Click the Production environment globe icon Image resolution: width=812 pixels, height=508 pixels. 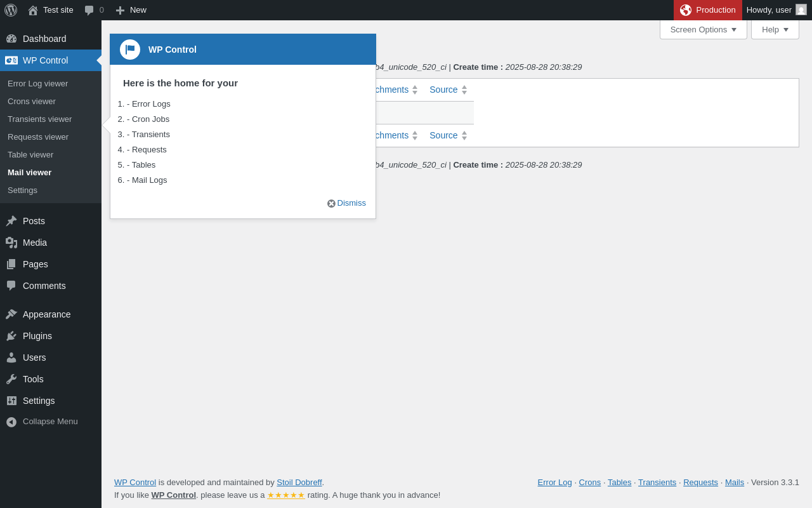(686, 10)
